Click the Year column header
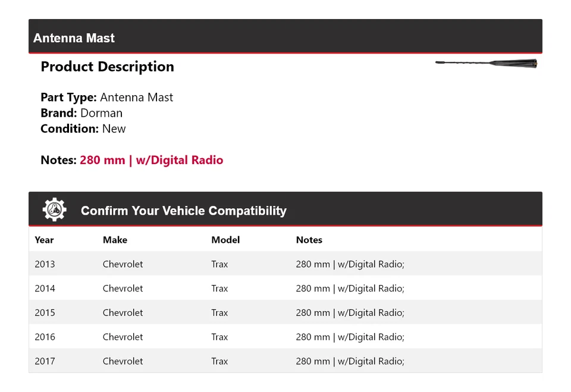Screen dimensions: 571x392 point(44,240)
